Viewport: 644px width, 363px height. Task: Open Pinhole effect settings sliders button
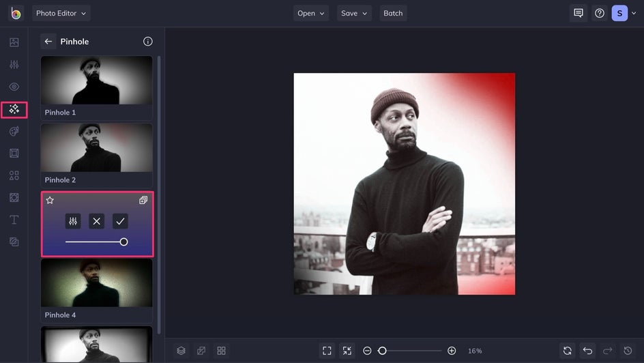[x=73, y=221]
